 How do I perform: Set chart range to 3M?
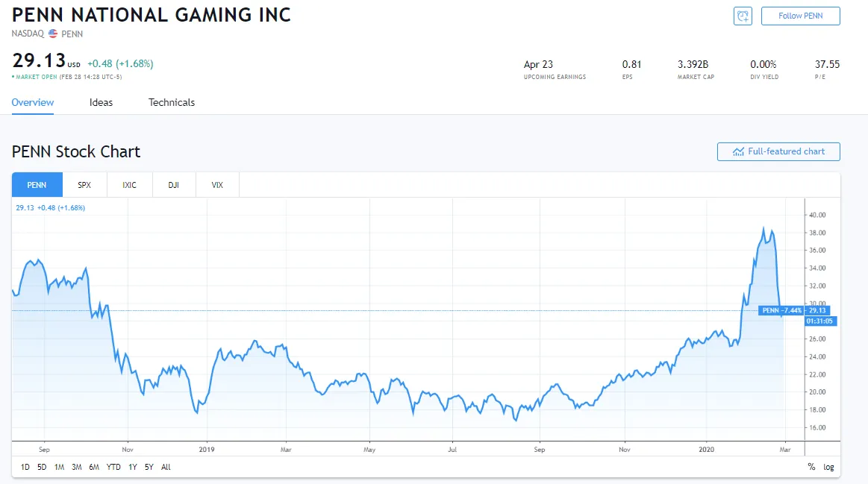76,467
